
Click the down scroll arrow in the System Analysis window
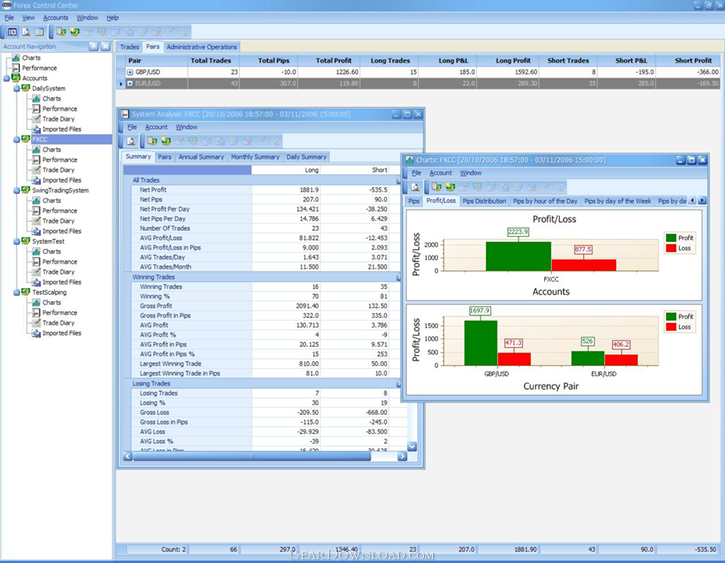[412, 447]
